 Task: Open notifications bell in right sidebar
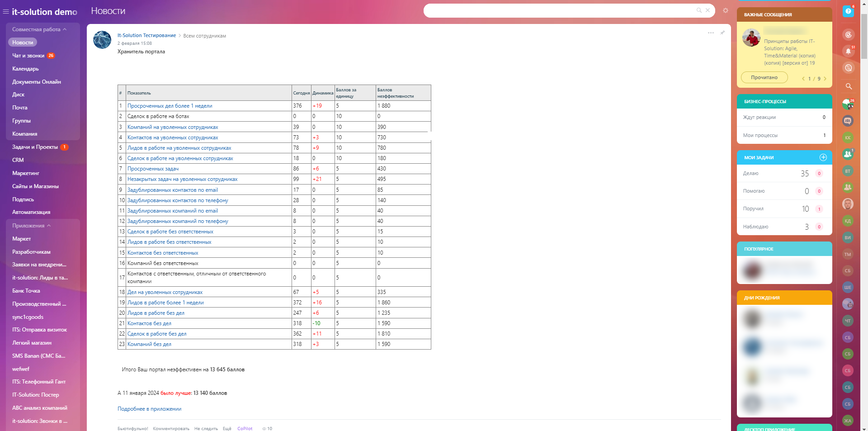pyautogui.click(x=848, y=51)
